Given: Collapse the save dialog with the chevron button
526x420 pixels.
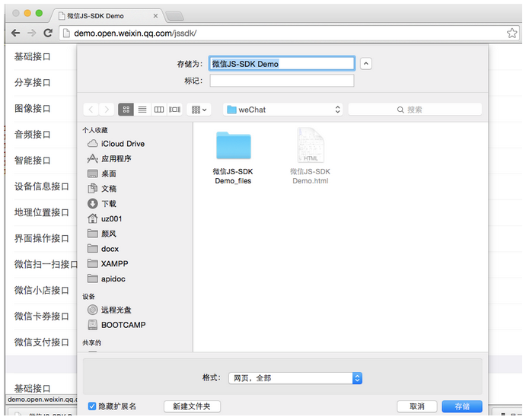Looking at the screenshot, I should pos(365,64).
